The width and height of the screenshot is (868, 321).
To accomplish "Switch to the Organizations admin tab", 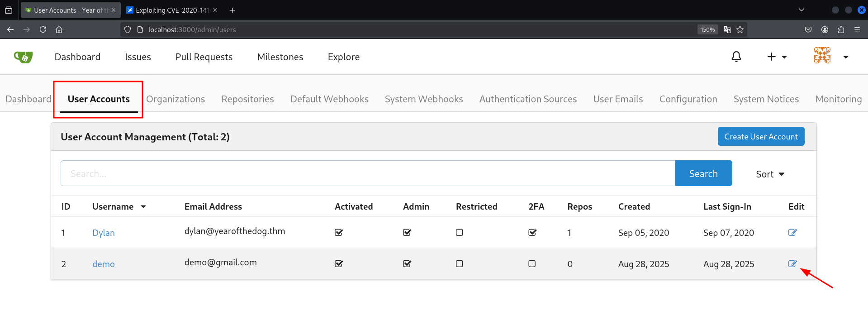I will pos(175,99).
